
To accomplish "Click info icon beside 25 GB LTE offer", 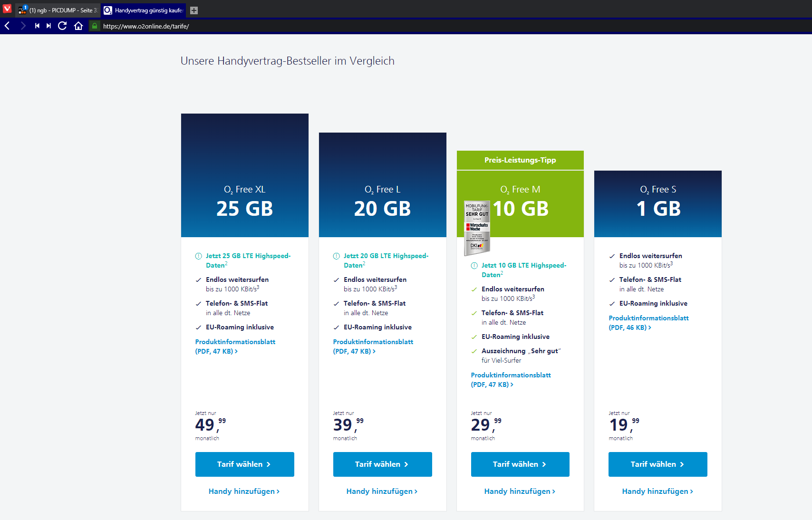I will pyautogui.click(x=199, y=256).
